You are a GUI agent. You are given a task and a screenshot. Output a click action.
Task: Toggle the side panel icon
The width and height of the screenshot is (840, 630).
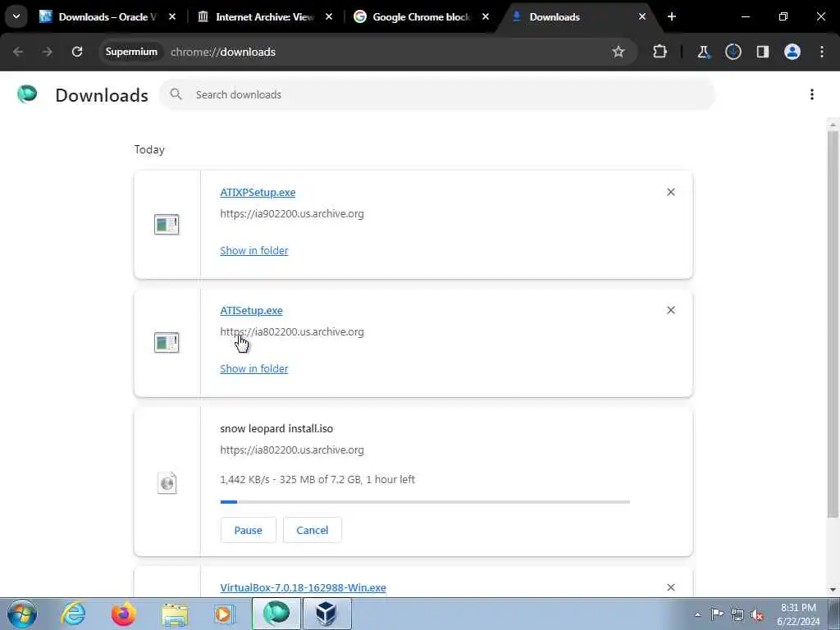[763, 52]
